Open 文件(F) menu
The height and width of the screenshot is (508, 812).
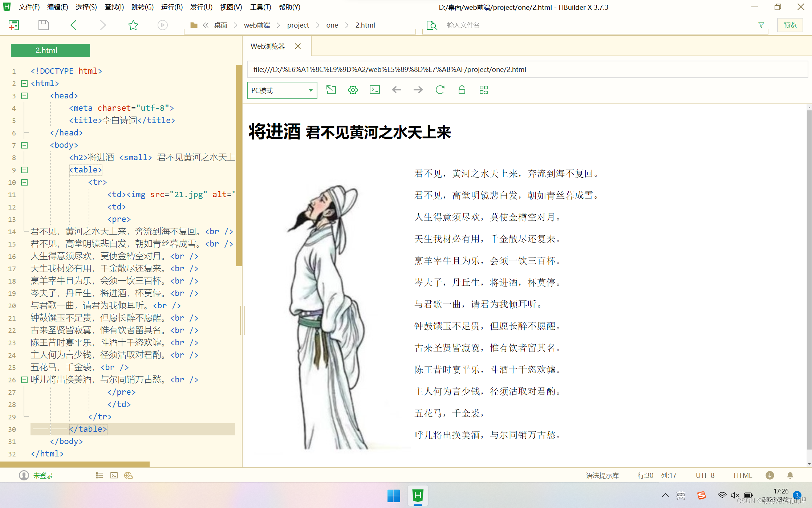click(29, 7)
